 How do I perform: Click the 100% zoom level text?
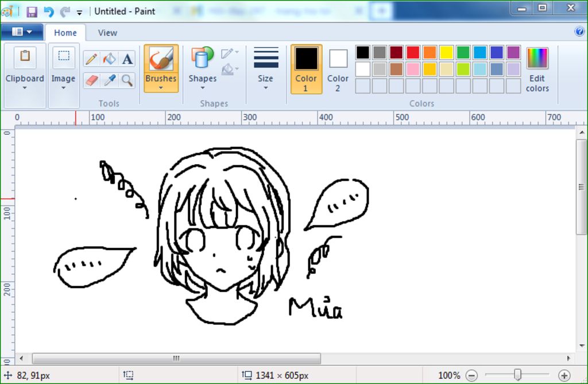pyautogui.click(x=449, y=375)
